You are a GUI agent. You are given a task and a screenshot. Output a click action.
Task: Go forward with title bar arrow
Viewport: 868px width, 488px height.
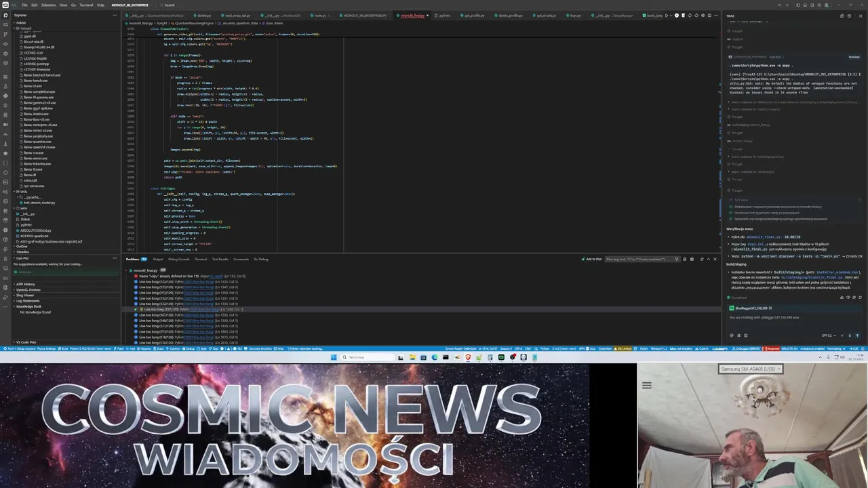[787, 5]
